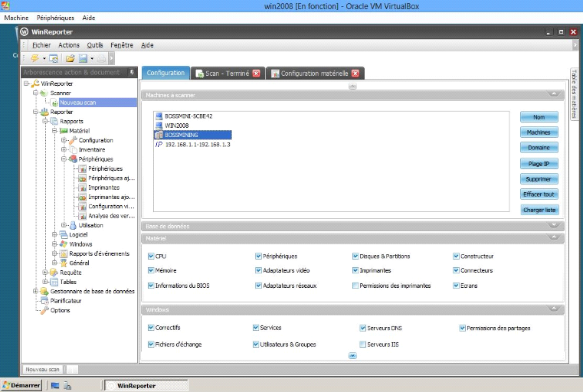Select the WinReporter root wrench icon

click(35, 83)
